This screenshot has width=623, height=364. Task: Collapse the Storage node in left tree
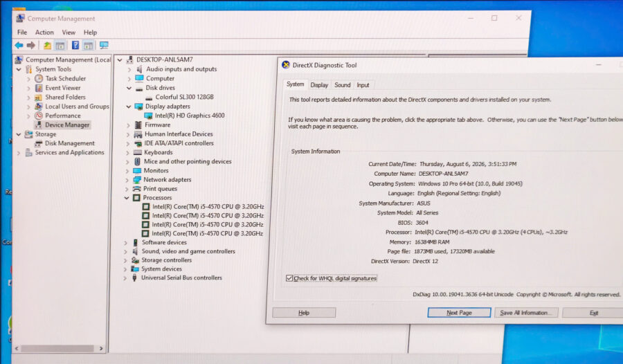click(x=19, y=134)
